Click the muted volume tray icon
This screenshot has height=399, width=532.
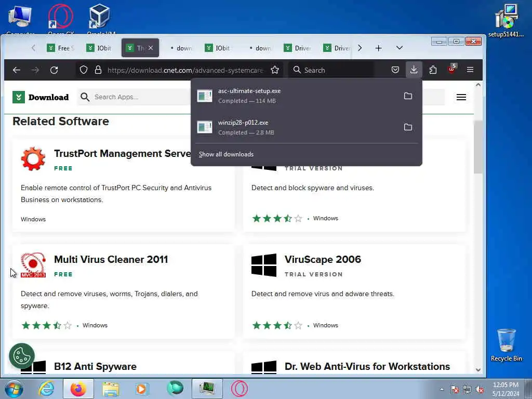click(480, 390)
